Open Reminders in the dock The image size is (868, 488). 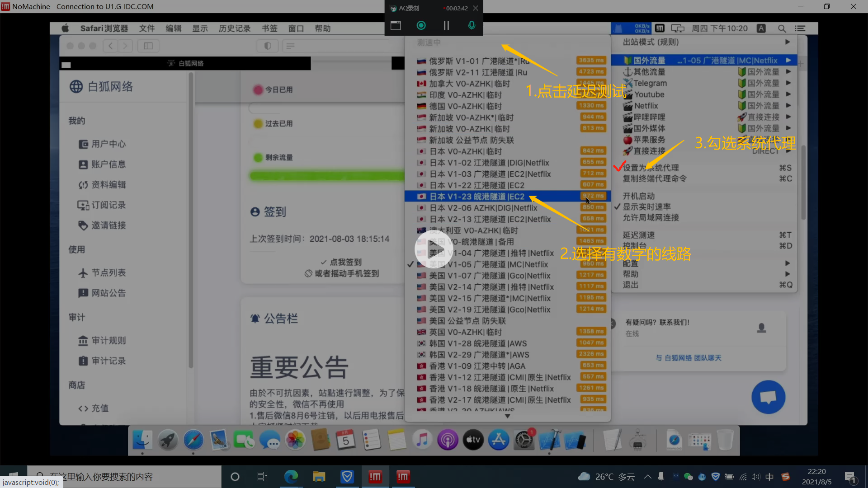click(x=372, y=440)
